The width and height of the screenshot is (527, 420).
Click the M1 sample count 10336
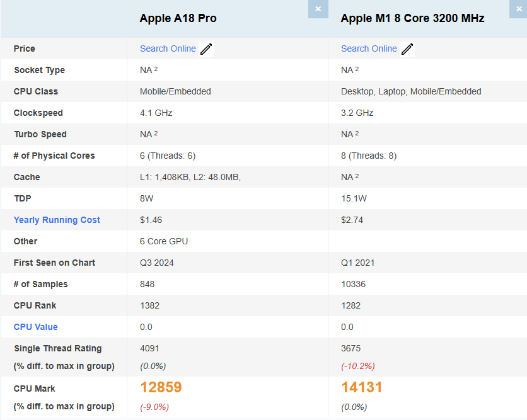tap(353, 284)
